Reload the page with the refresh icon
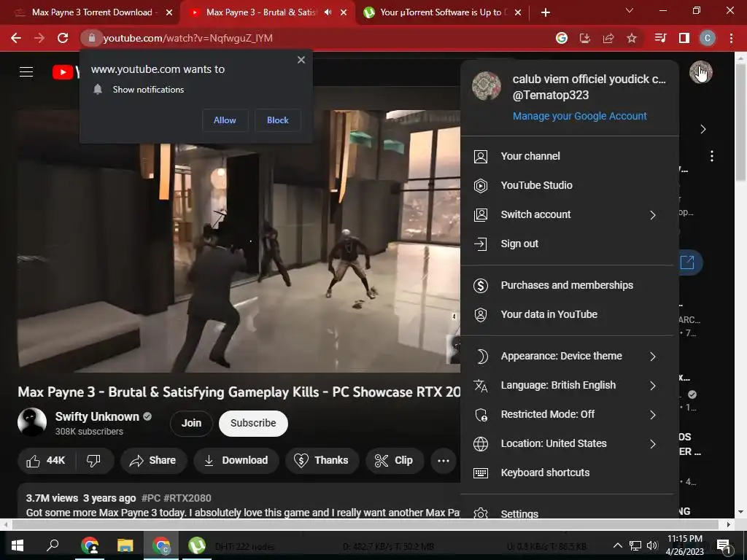 point(63,38)
